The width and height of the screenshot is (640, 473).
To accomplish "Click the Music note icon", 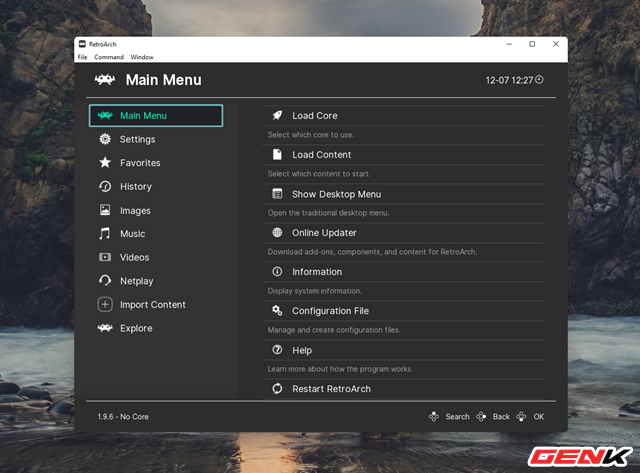I will 104,233.
